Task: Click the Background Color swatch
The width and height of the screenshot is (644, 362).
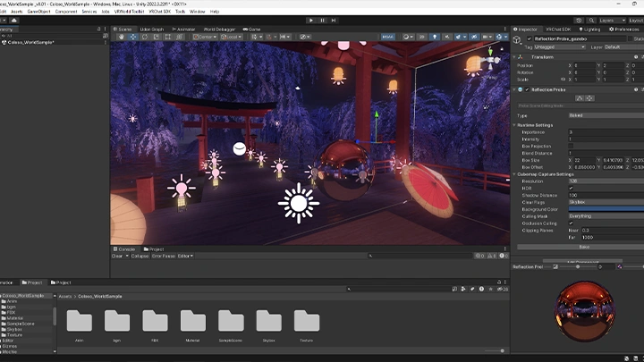Action: [x=606, y=209]
